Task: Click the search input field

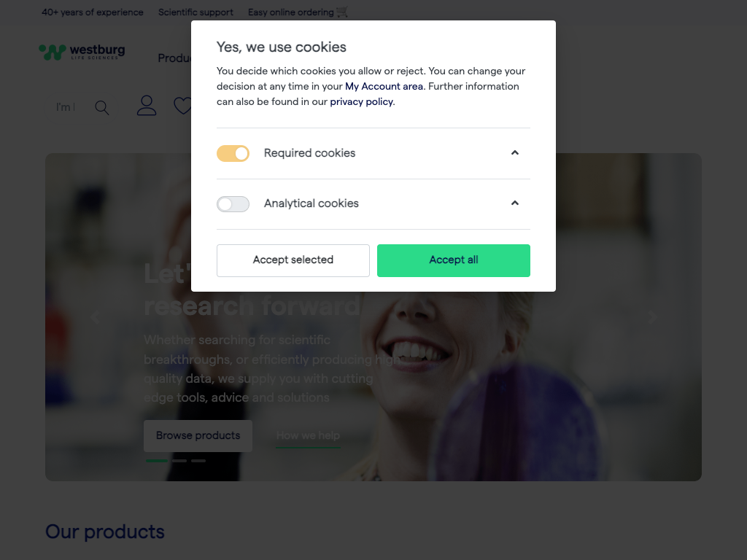Action: pos(66,107)
